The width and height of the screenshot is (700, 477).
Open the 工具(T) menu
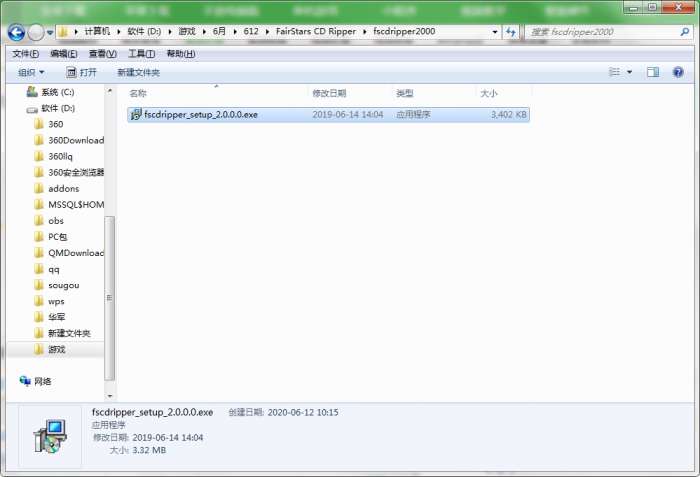142,54
